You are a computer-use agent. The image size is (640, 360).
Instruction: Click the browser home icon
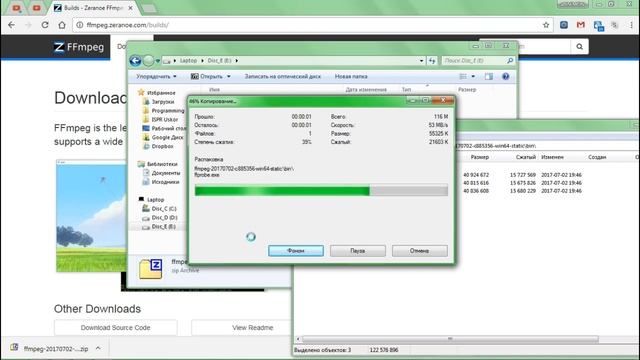click(x=62, y=25)
